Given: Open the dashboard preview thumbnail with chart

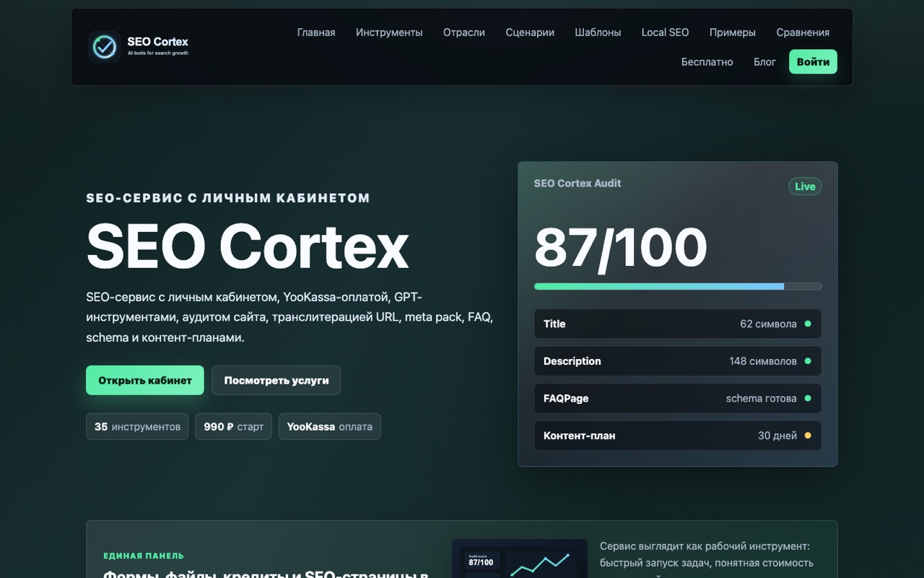Looking at the screenshot, I should [520, 558].
